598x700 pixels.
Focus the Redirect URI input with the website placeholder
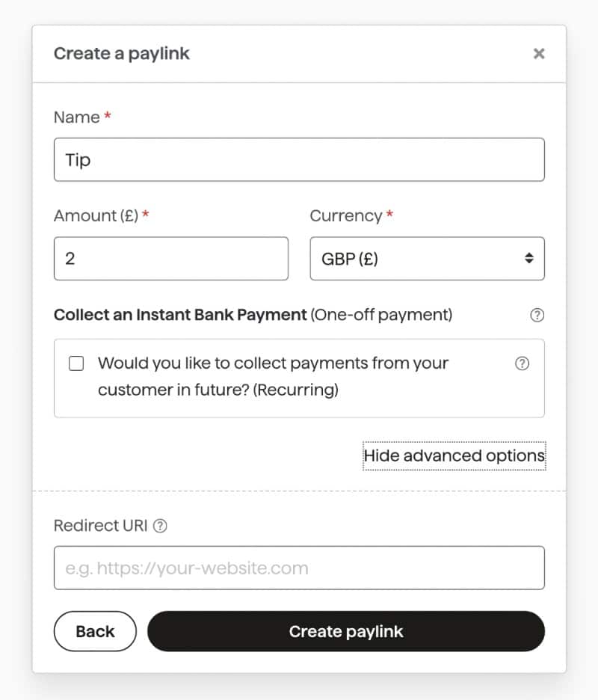(299, 568)
